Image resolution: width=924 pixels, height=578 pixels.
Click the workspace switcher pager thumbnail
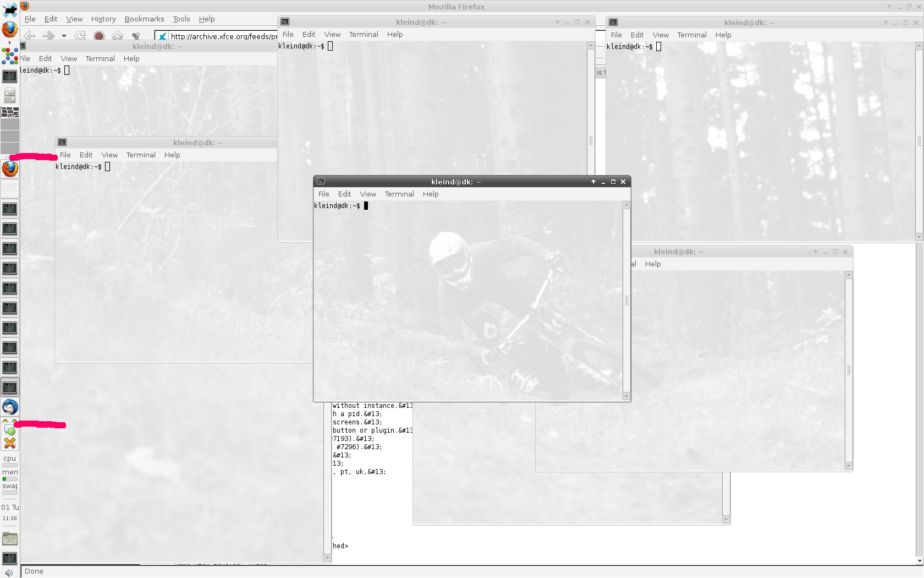(x=10, y=112)
